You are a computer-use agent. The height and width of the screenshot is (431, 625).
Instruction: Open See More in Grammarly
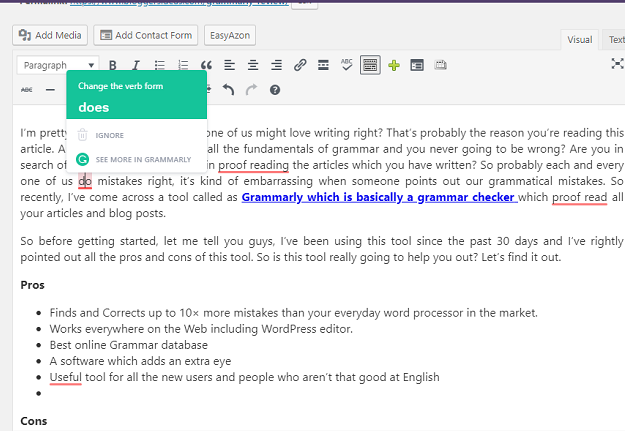coord(143,159)
